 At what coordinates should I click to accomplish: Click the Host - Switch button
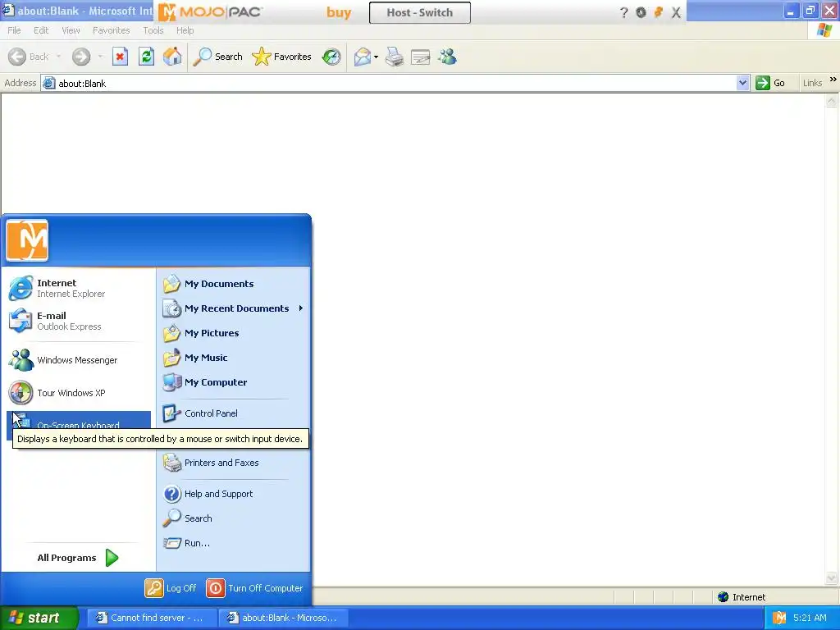pos(420,12)
